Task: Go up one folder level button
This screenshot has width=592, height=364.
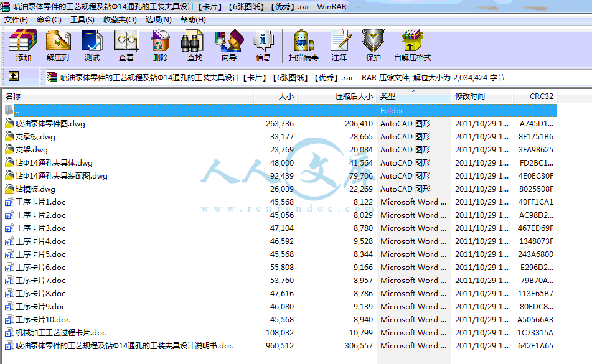Action: (14, 76)
